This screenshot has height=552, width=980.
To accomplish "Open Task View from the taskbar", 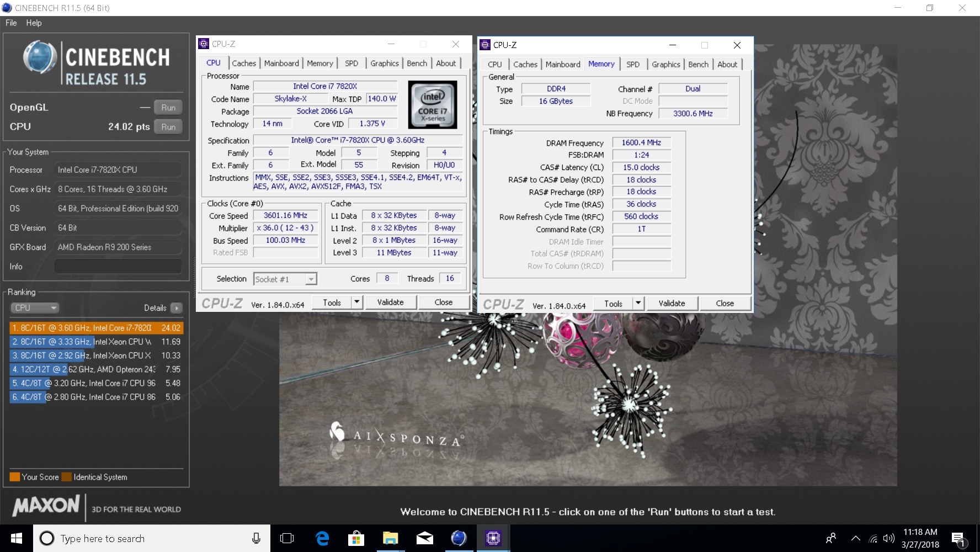I will tap(287, 538).
